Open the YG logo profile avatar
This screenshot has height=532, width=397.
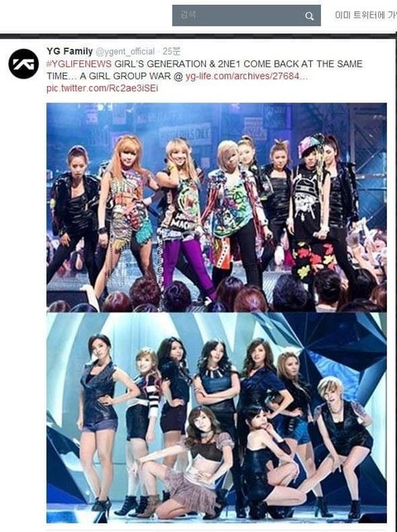click(23, 64)
